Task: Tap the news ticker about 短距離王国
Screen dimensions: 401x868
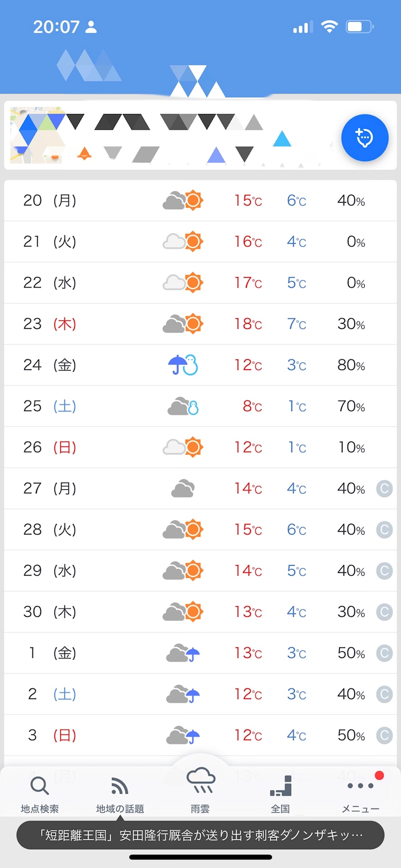Action: pos(200,835)
